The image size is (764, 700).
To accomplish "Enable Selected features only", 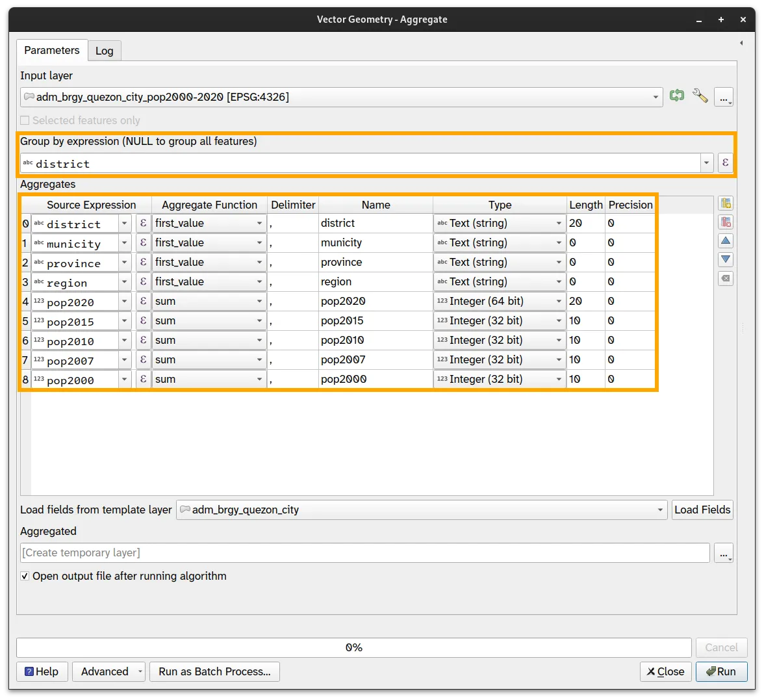I will pos(24,120).
